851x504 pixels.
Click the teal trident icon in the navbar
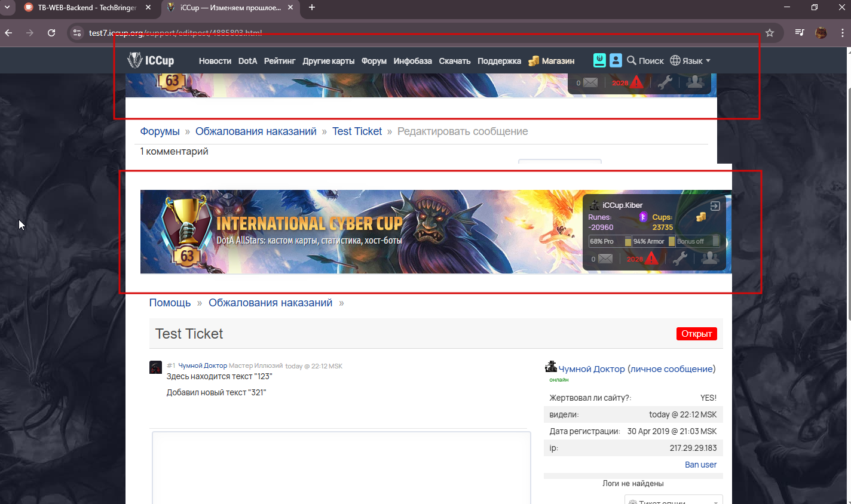tap(599, 60)
